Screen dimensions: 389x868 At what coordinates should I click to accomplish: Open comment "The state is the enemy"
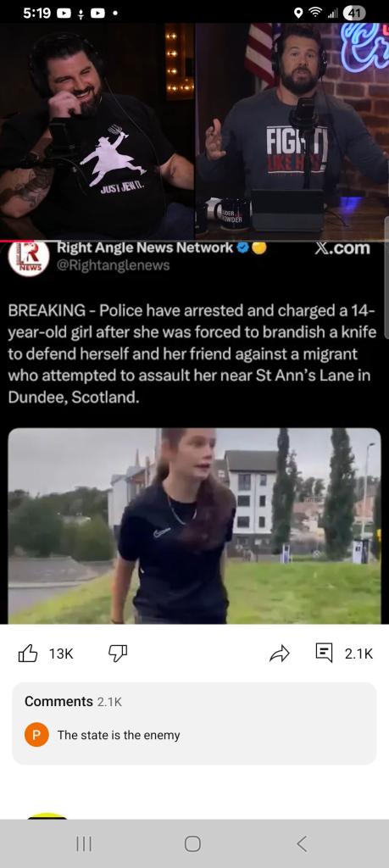(x=119, y=735)
